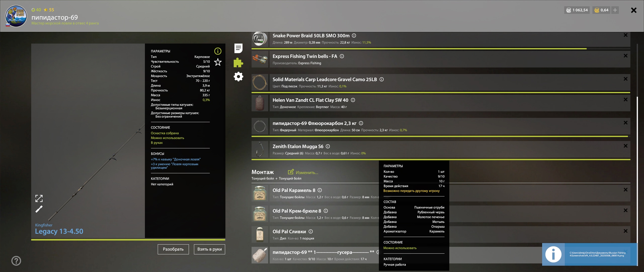The height and width of the screenshot is (272, 644).
Task: Click the player name пипидастор-69 in header
Action: click(55, 17)
